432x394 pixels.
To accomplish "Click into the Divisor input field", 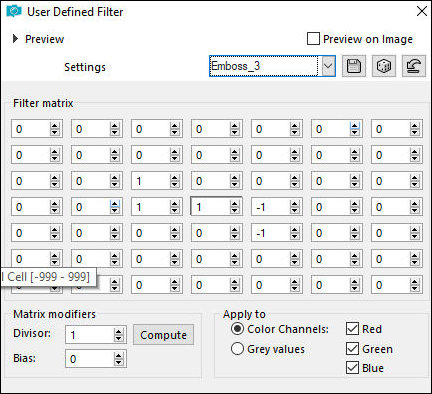I will 90,335.
